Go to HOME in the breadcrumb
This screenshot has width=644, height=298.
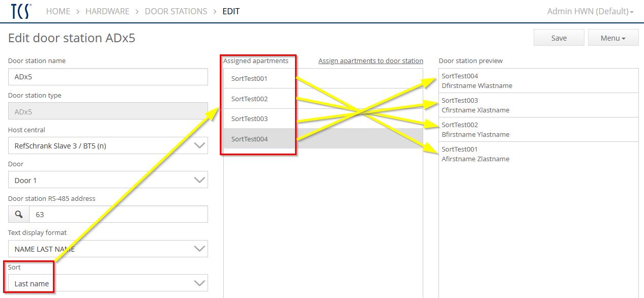(58, 11)
